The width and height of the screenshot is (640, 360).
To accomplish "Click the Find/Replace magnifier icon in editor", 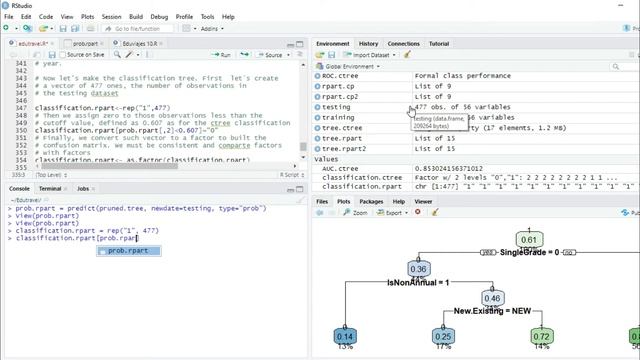I will [117, 54].
